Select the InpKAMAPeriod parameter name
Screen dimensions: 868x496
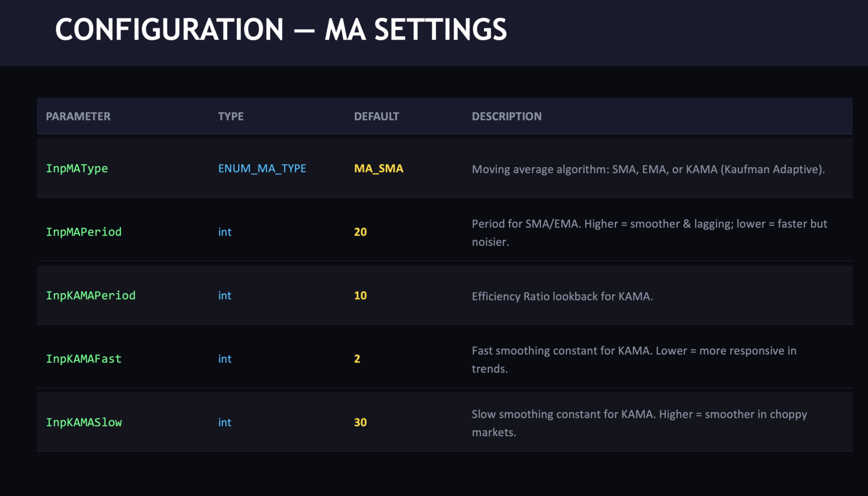90,295
